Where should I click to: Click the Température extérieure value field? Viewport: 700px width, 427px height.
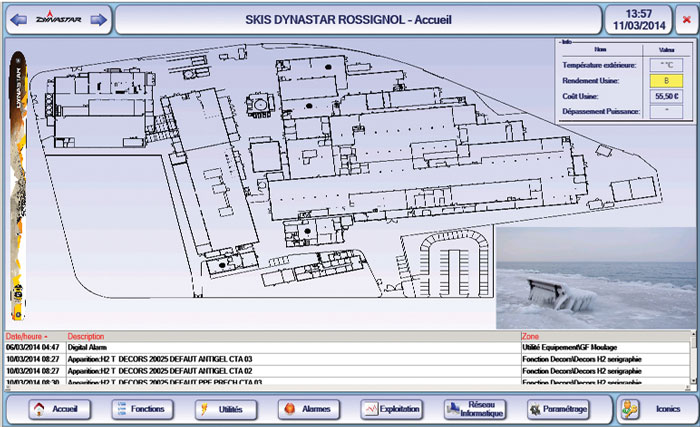667,65
